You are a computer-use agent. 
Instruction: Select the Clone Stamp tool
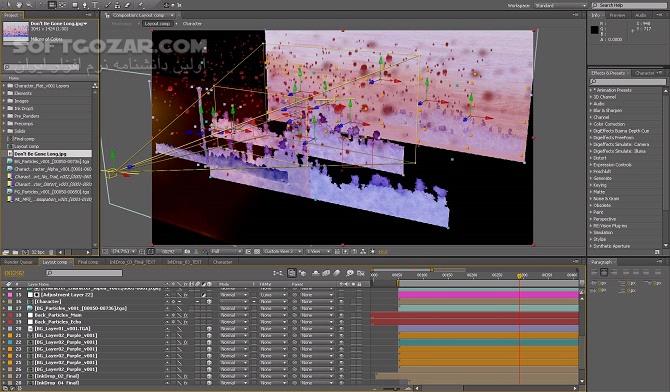tap(118, 5)
